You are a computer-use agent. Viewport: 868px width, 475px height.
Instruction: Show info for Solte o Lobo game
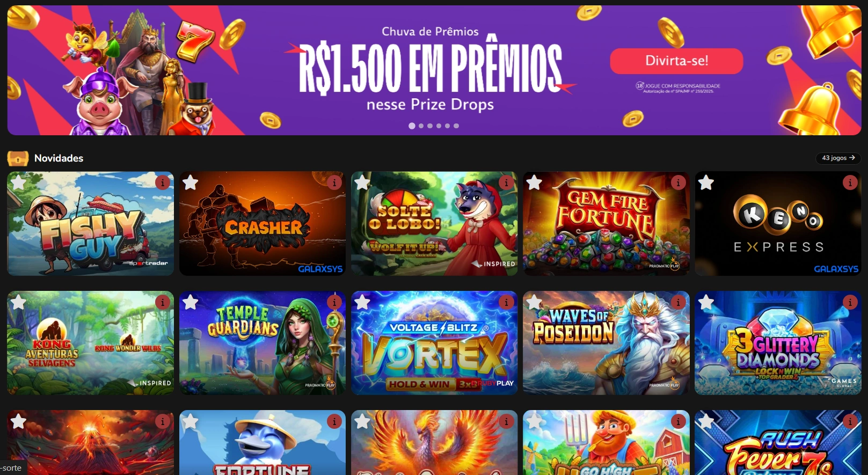coord(506,182)
